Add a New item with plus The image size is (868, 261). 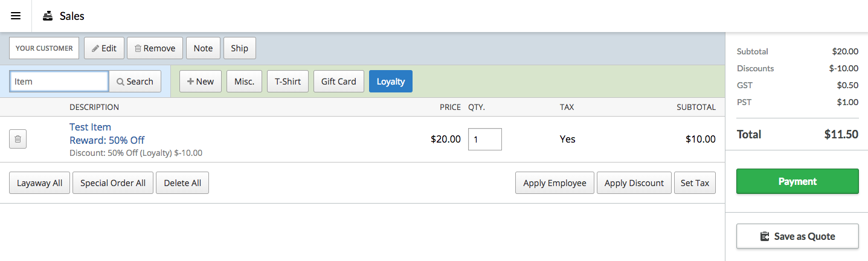coord(201,82)
